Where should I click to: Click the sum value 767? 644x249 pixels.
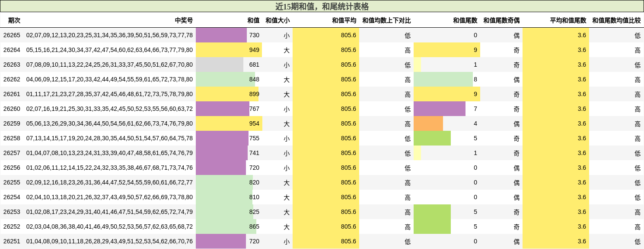pyautogui.click(x=254, y=109)
